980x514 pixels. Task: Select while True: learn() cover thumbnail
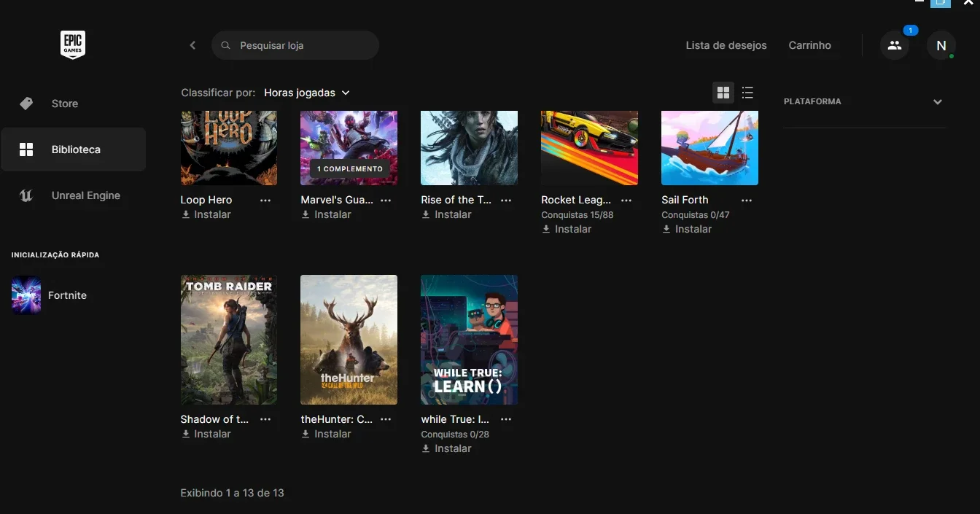click(470, 340)
